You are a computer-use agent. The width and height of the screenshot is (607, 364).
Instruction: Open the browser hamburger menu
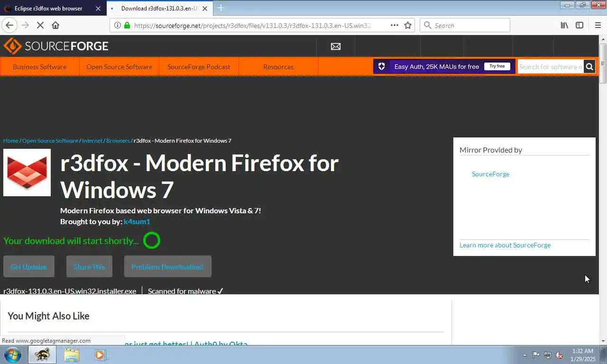pyautogui.click(x=598, y=26)
